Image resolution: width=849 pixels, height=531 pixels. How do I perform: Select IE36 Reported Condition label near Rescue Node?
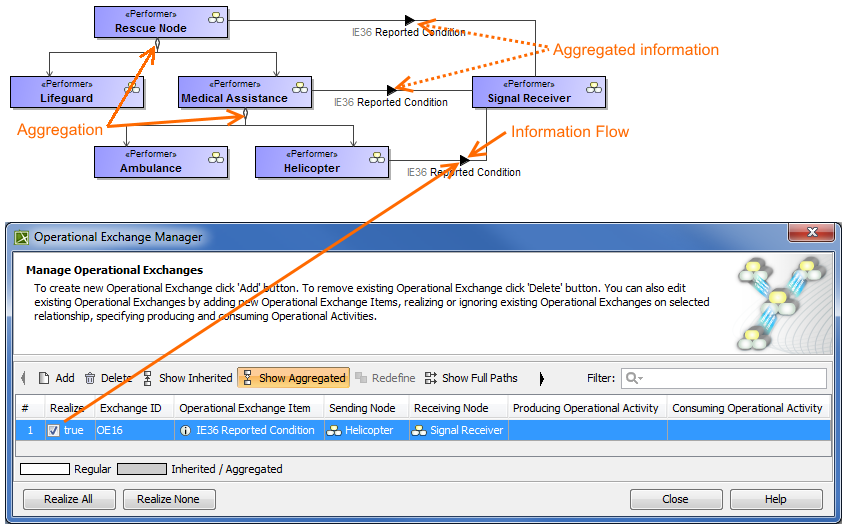409,32
